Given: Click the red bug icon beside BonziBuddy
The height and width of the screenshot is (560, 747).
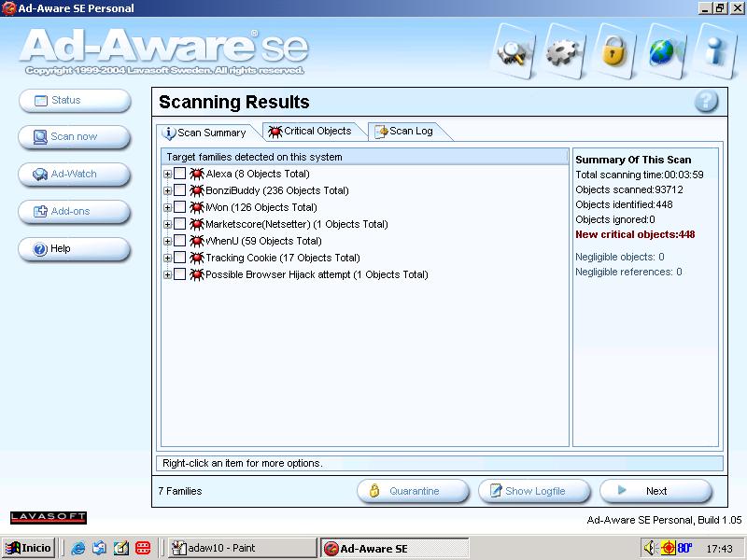Looking at the screenshot, I should pos(197,190).
